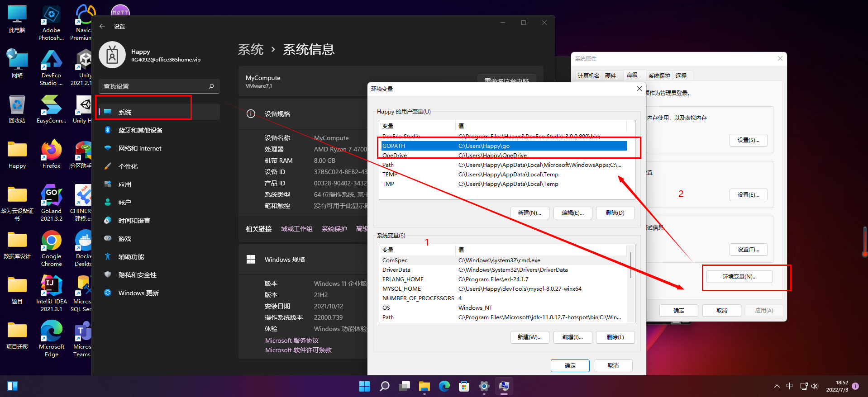Launch IntelliJ IDEA 2021.3.1 shortcut

51,293
